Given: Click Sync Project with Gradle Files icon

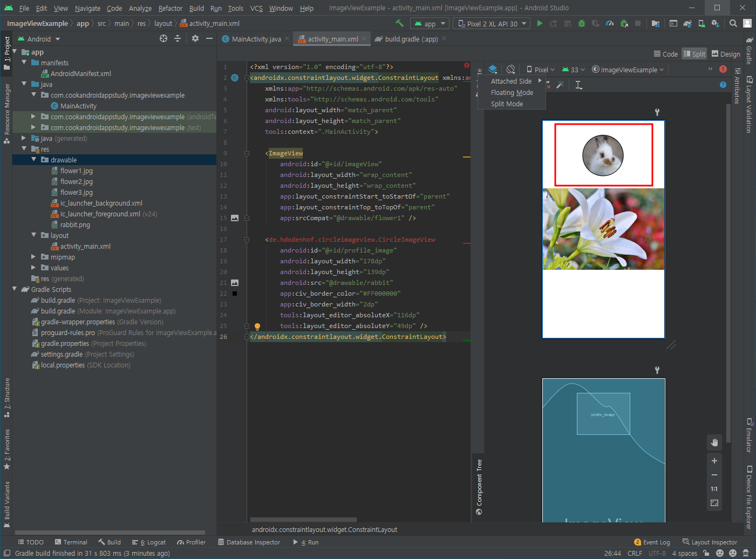Looking at the screenshot, I should (687, 23).
